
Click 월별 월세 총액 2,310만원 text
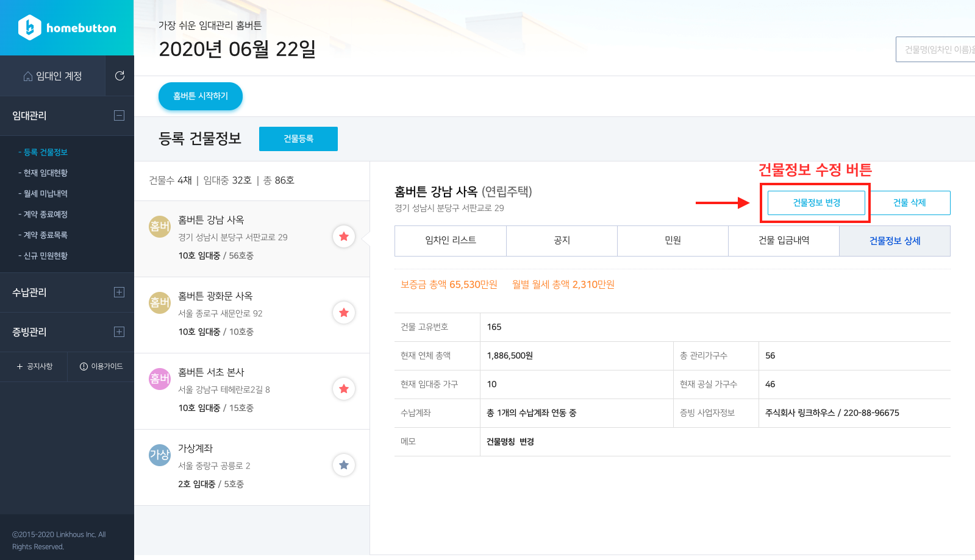(x=563, y=285)
